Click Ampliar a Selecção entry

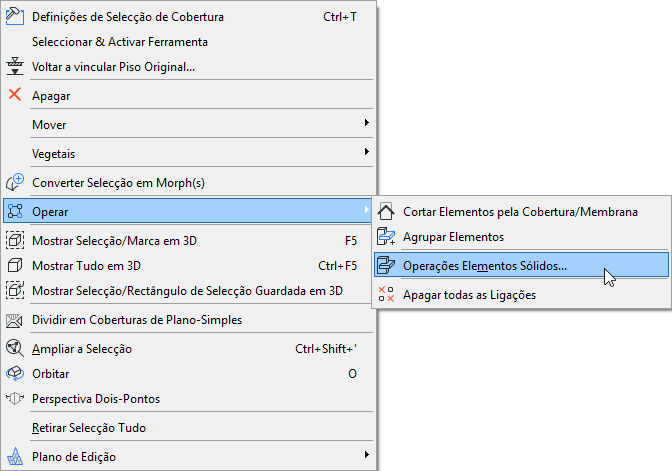point(82,349)
